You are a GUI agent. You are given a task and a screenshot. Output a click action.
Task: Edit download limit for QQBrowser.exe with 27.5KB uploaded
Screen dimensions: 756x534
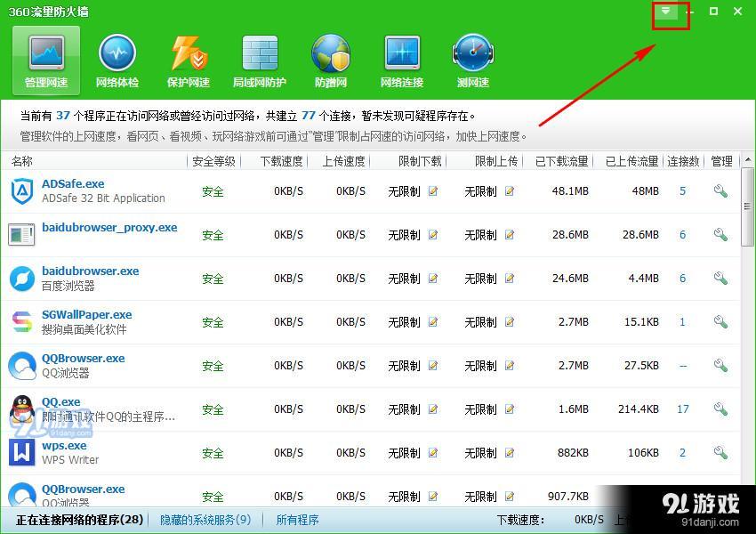point(433,366)
